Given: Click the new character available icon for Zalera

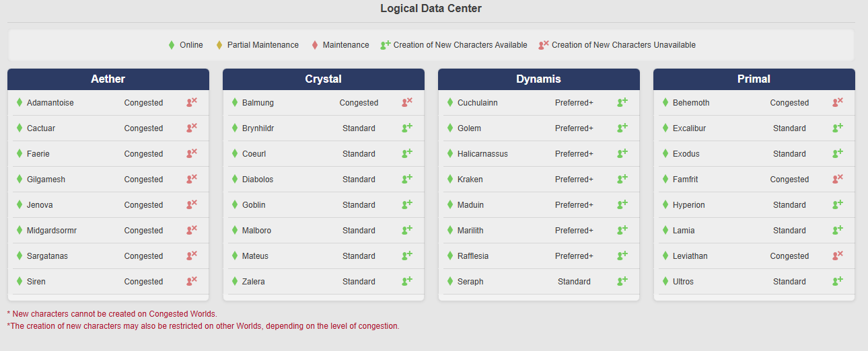Looking at the screenshot, I should pyautogui.click(x=407, y=281).
